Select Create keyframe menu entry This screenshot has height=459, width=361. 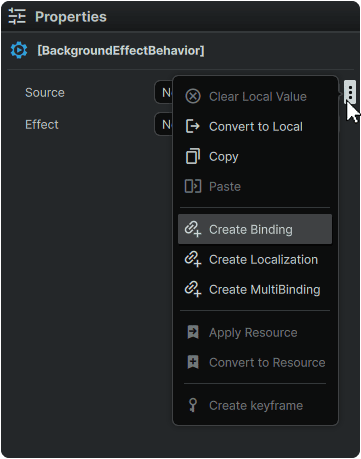pos(255,405)
